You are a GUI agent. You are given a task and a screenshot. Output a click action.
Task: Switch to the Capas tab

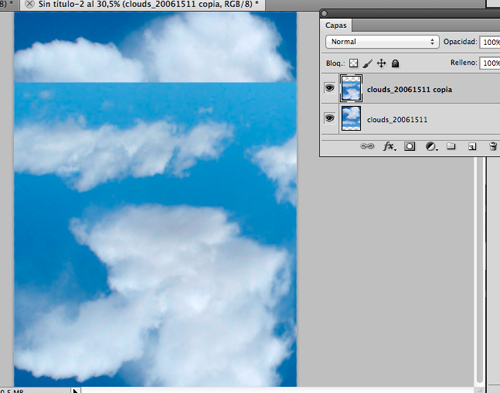[336, 26]
